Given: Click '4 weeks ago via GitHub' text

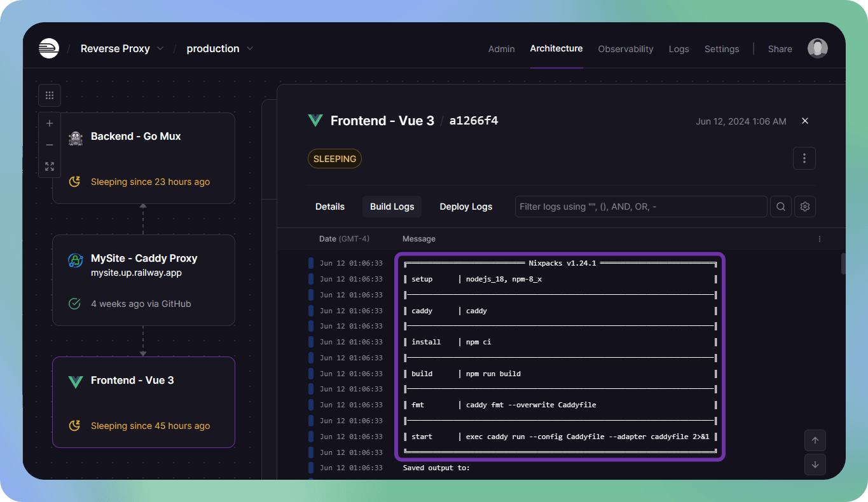Looking at the screenshot, I should pos(141,304).
